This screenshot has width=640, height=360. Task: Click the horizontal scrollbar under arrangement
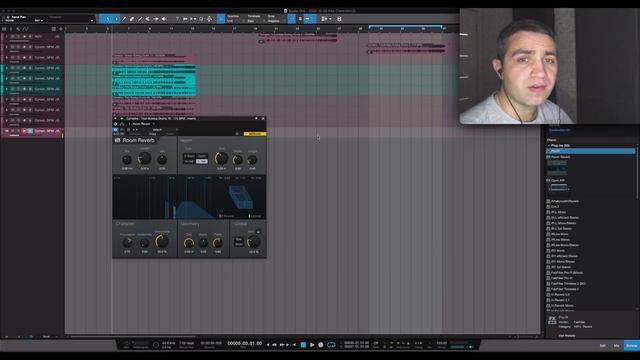(133, 337)
